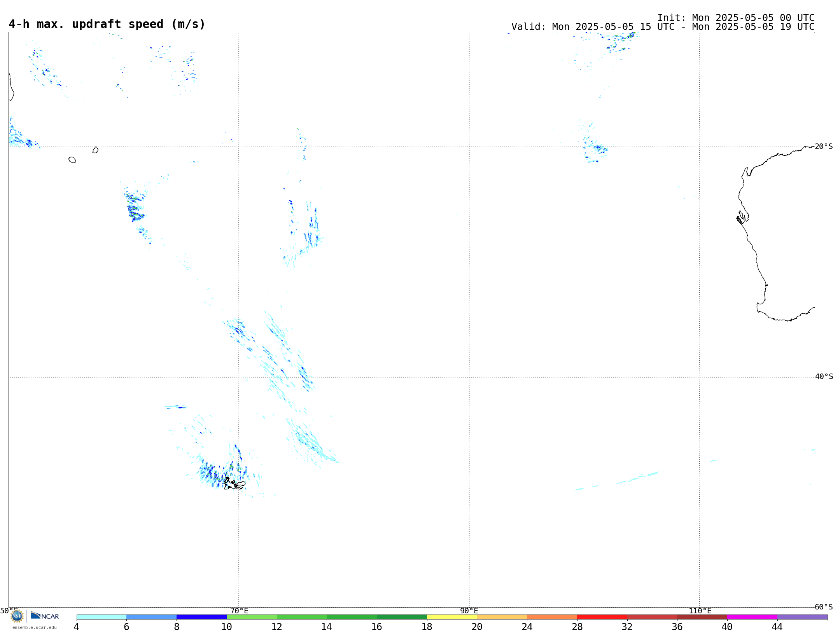Click the colorbar tick label '20'
Viewport: 840px width, 632px height.
(x=477, y=627)
